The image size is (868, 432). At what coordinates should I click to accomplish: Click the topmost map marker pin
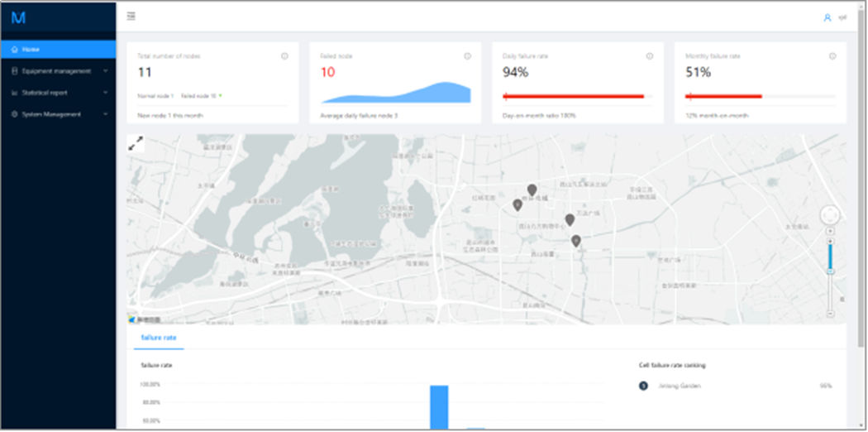point(532,190)
